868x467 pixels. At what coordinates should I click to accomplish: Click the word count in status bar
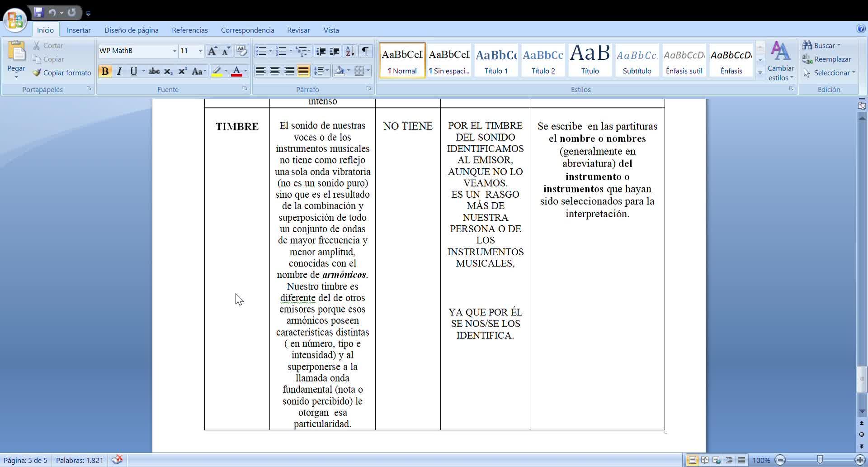pos(80,460)
